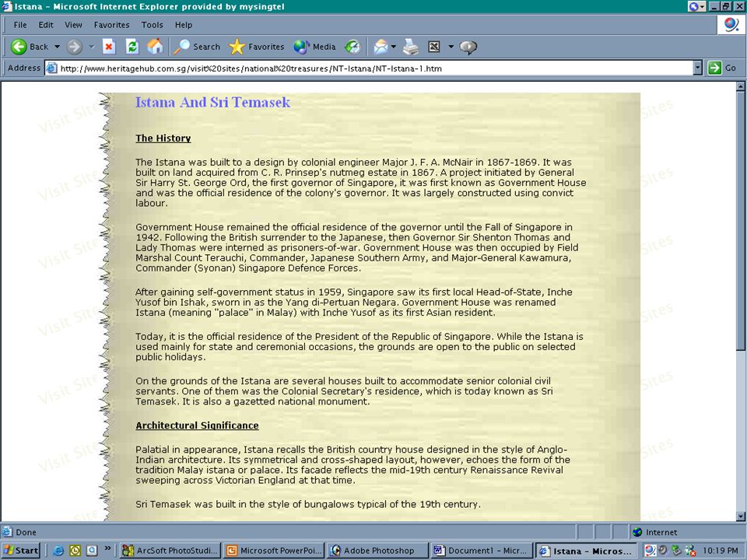
Task: Switch to Microsoft PowerPoint taskbar button
Action: click(273, 551)
